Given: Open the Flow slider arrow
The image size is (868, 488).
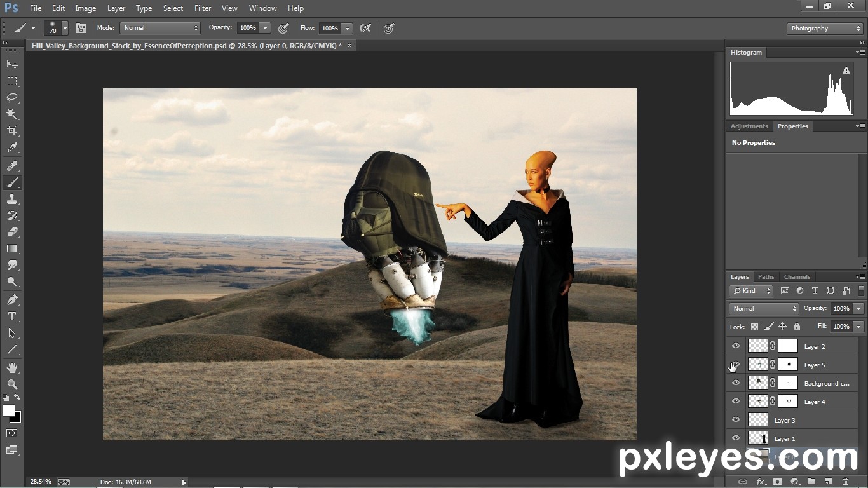Looking at the screenshot, I should 347,28.
